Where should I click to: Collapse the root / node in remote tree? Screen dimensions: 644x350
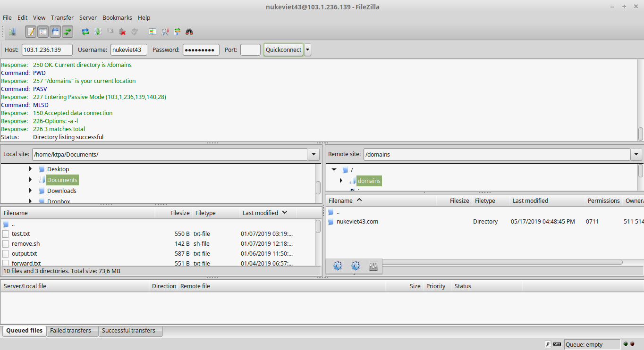[x=334, y=169]
